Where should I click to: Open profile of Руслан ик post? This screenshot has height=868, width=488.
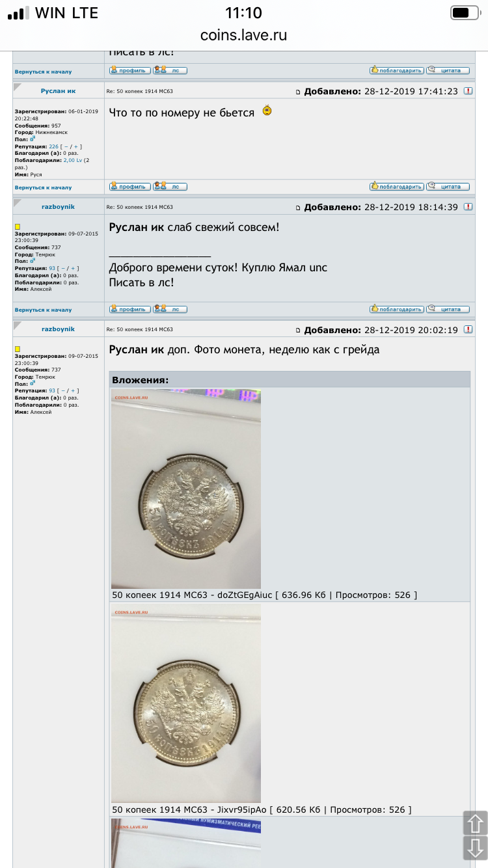pos(130,187)
